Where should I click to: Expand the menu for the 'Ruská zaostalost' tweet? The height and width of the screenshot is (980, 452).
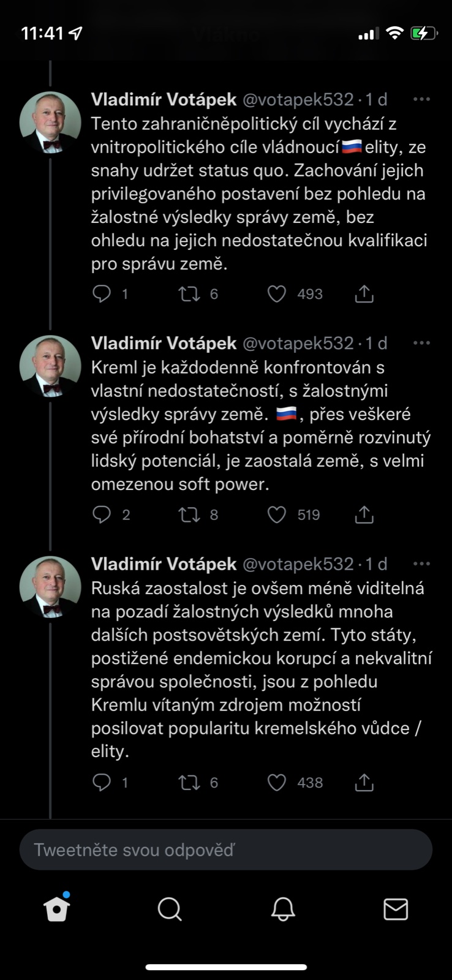[421, 563]
